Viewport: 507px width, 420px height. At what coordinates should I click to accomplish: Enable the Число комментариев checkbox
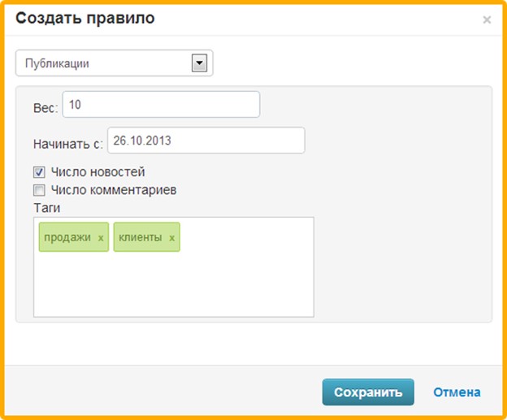click(x=39, y=190)
